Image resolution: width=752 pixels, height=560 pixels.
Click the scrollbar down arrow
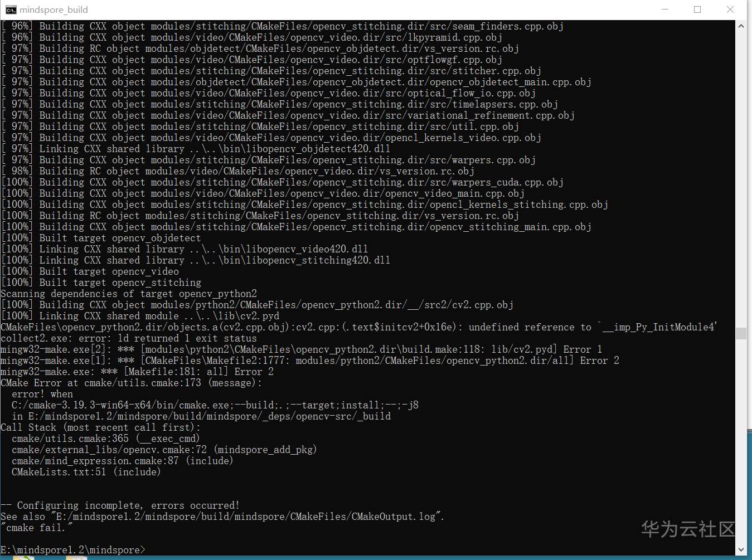(741, 549)
